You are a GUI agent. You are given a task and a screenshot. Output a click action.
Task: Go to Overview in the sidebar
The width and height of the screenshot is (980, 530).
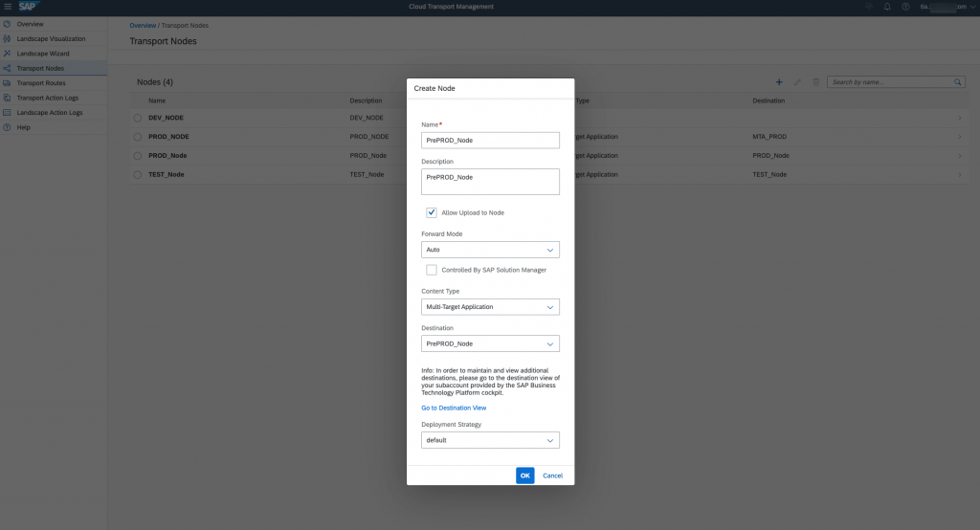pos(30,24)
